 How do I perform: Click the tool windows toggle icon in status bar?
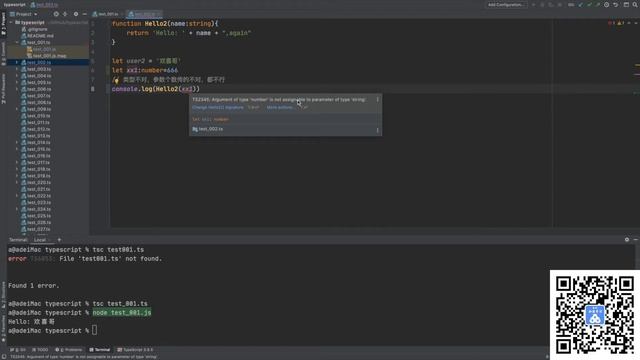tap(3, 357)
